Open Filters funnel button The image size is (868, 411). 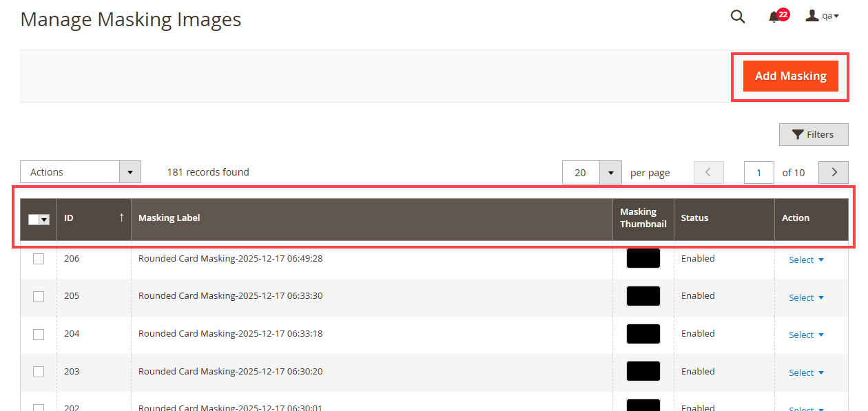(813, 134)
